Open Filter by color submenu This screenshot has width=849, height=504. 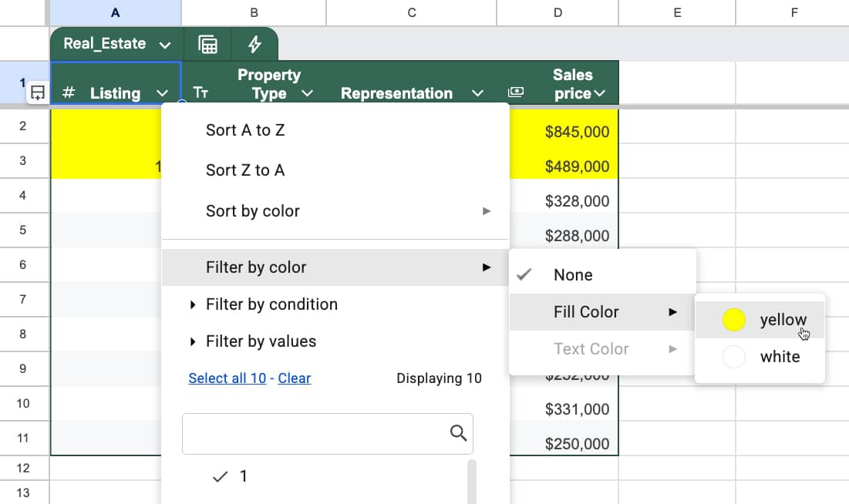[x=335, y=267]
